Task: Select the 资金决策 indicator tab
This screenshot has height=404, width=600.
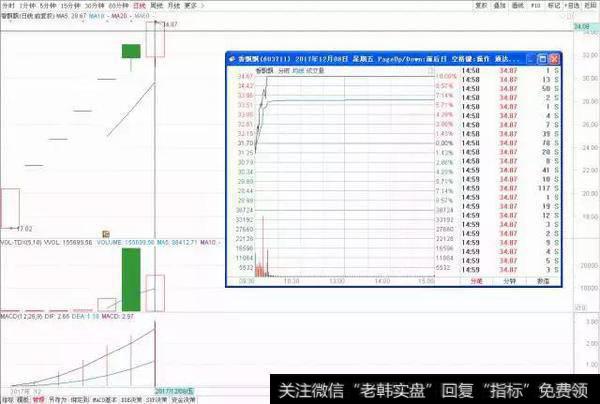Action: (x=184, y=400)
